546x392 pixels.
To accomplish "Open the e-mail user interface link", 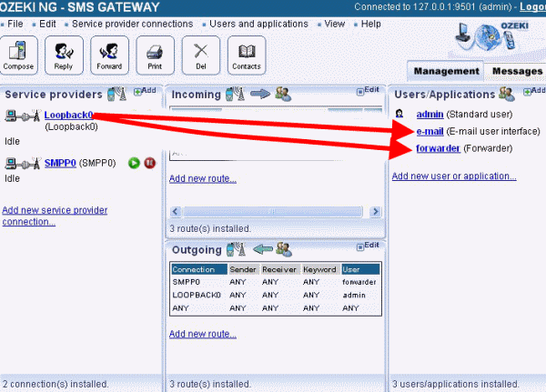I will tap(430, 131).
